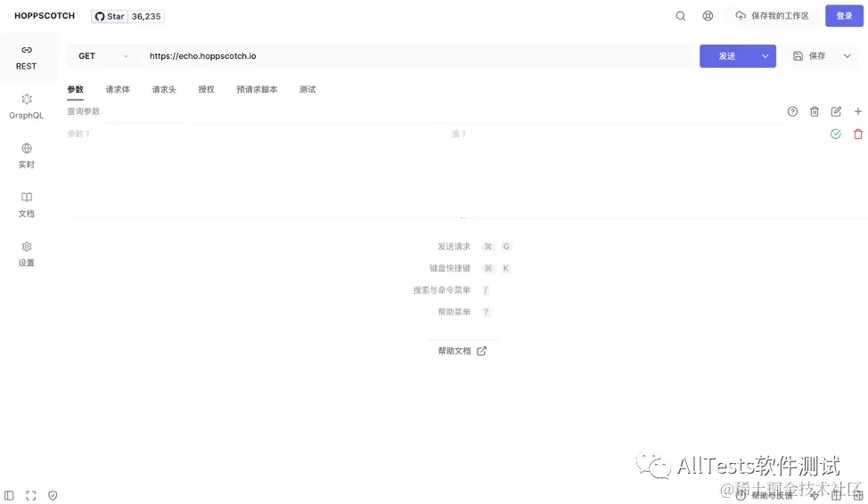This screenshot has height=504, width=868.
Task: Click the ? key badge
Action: click(486, 312)
